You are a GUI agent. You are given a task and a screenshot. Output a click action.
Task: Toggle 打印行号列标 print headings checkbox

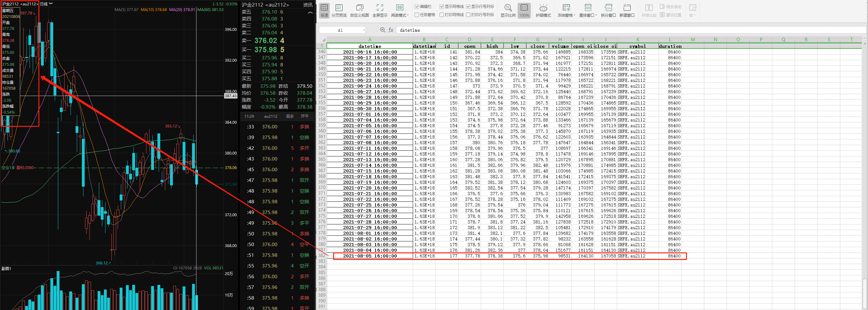(x=468, y=15)
